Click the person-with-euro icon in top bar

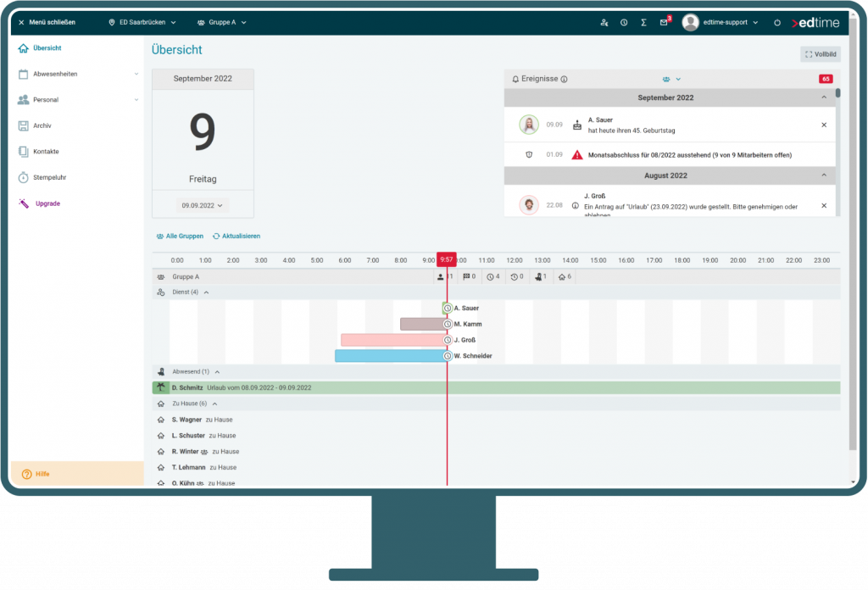[604, 22]
